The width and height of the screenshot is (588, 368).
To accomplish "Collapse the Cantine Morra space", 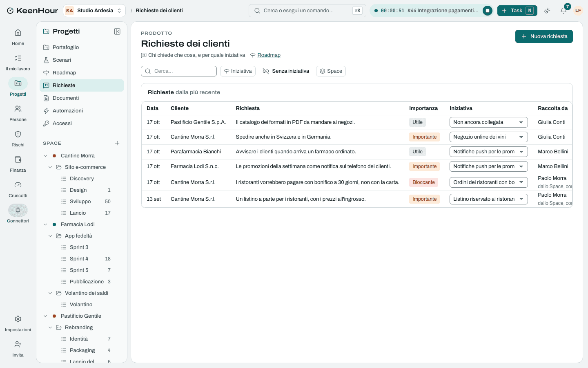I will tap(45, 156).
